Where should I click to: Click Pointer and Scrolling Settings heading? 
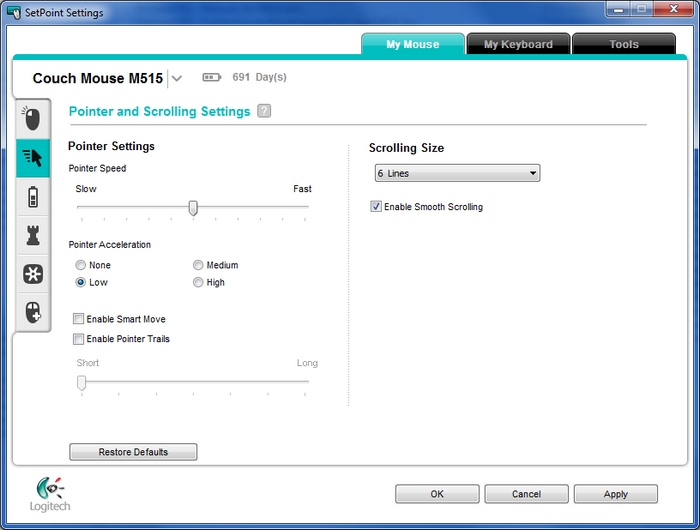pos(159,111)
